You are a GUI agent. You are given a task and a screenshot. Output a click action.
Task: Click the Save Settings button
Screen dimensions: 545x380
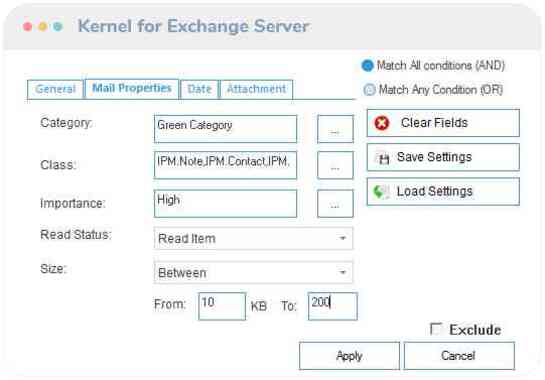443,157
